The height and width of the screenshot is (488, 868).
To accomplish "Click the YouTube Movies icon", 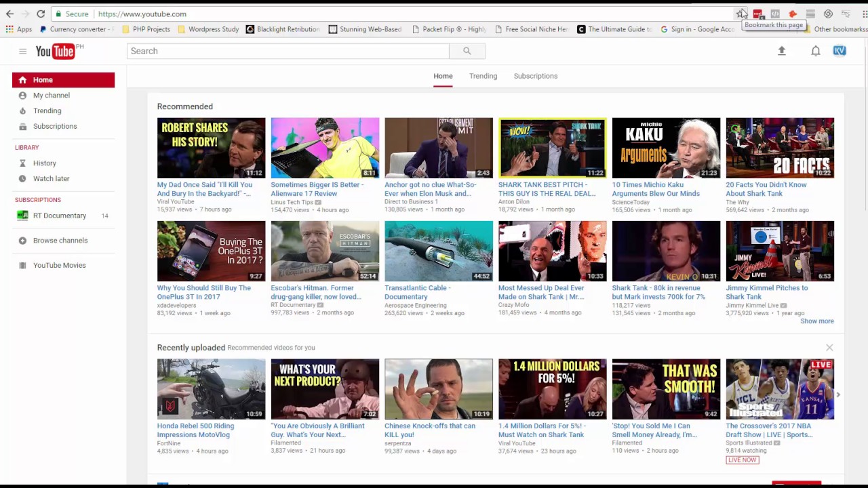I will click(x=22, y=266).
